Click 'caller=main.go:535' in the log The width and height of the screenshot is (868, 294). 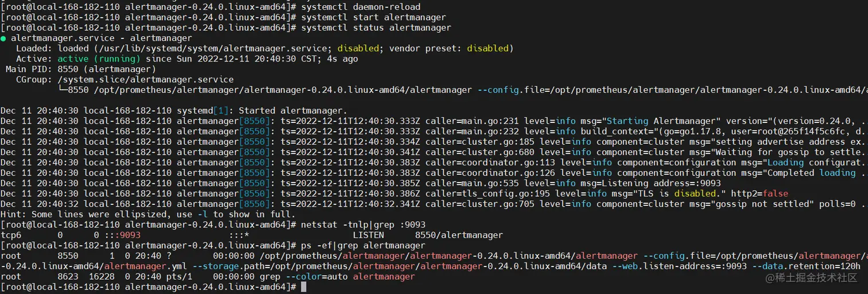(x=473, y=183)
